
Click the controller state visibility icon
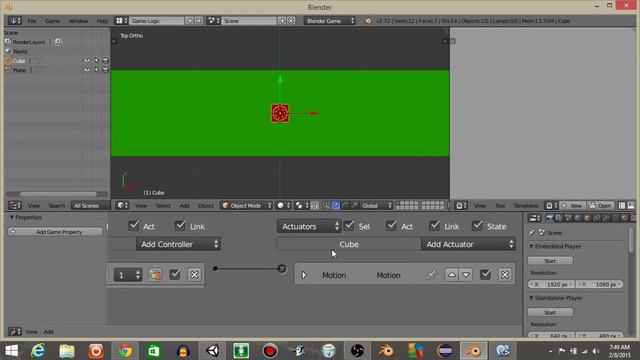pos(155,275)
